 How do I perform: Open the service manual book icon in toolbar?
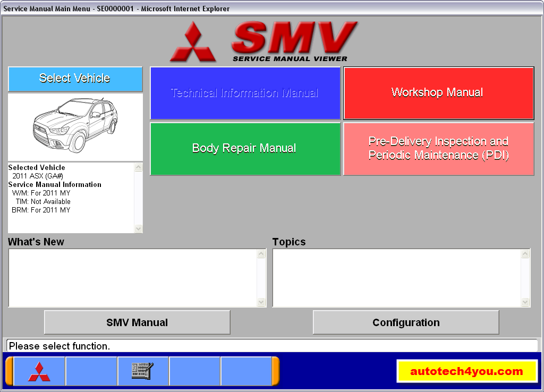(x=143, y=371)
